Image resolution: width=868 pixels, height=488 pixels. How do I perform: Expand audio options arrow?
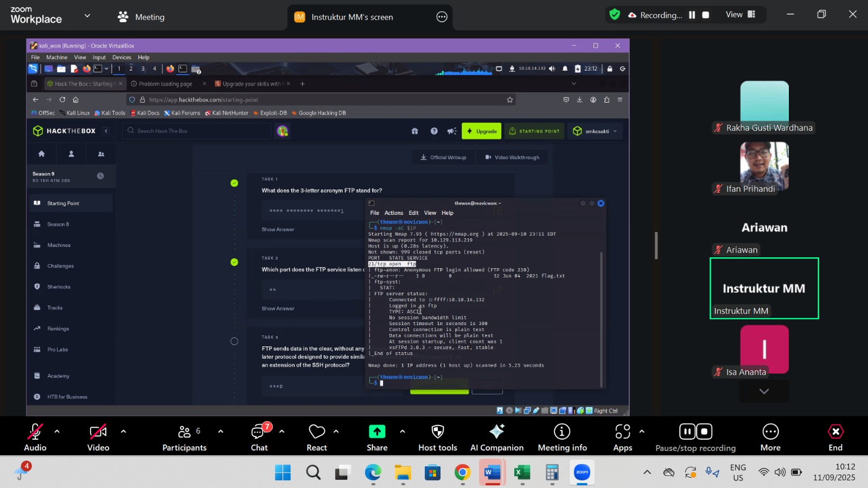point(57,432)
